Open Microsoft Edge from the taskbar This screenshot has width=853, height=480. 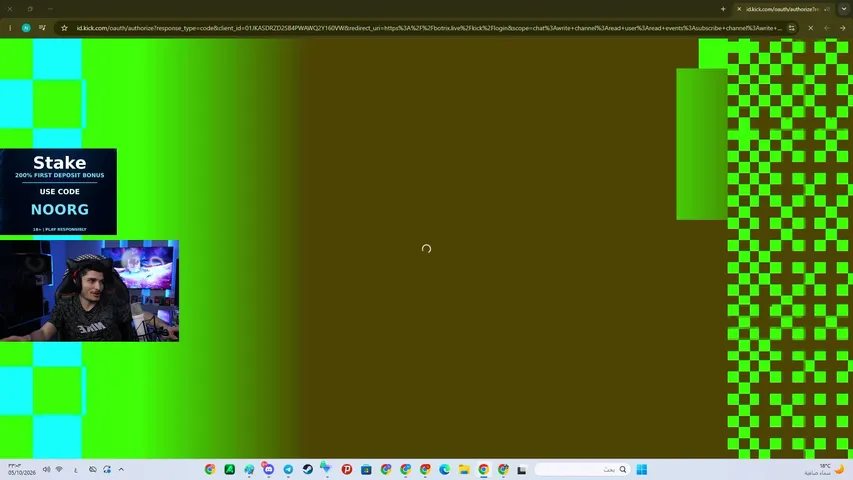click(444, 469)
